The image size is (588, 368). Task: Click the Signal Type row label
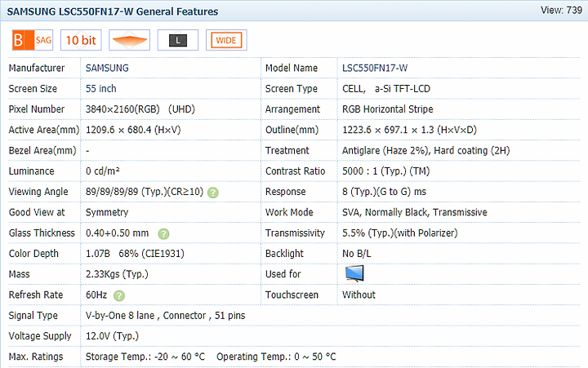(x=33, y=315)
